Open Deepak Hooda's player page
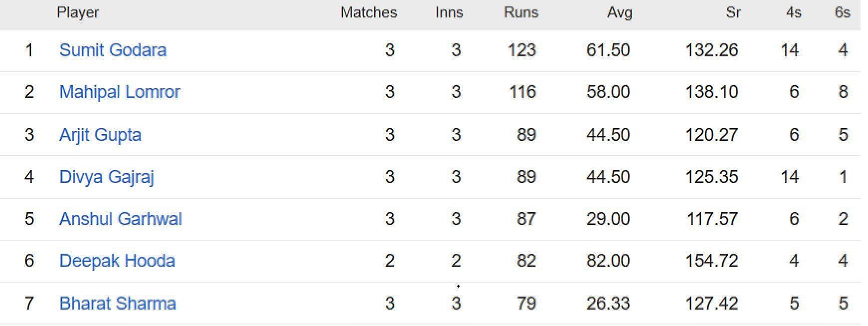The image size is (868, 326). (x=117, y=261)
